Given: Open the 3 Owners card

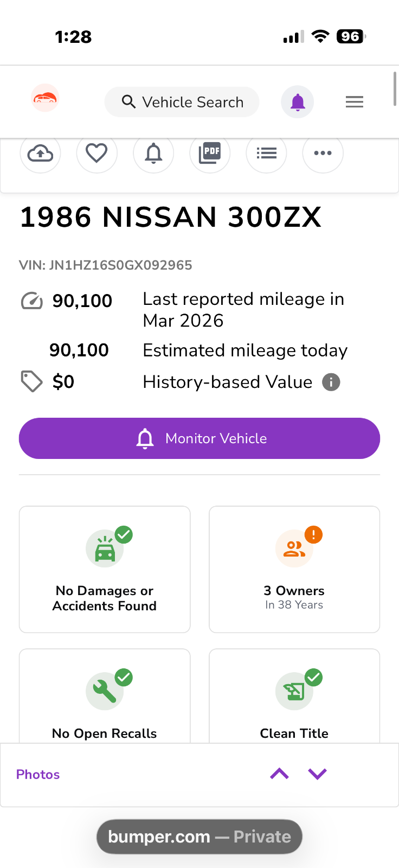Looking at the screenshot, I should click(294, 569).
